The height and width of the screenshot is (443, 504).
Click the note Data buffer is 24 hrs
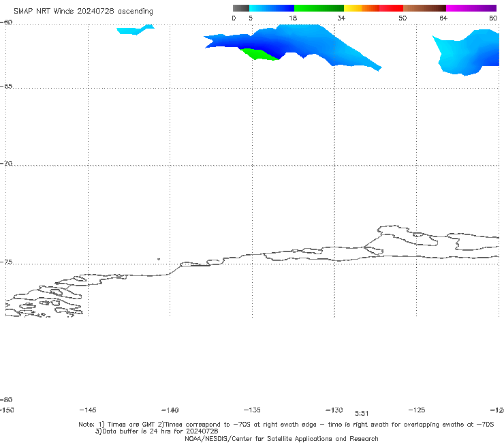coord(157,431)
